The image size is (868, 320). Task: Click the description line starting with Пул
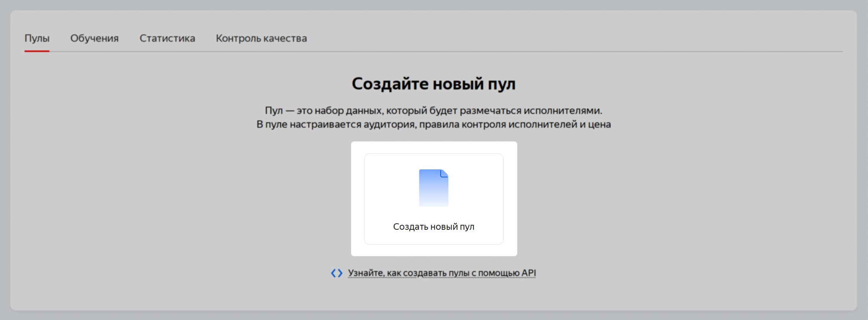point(433,110)
